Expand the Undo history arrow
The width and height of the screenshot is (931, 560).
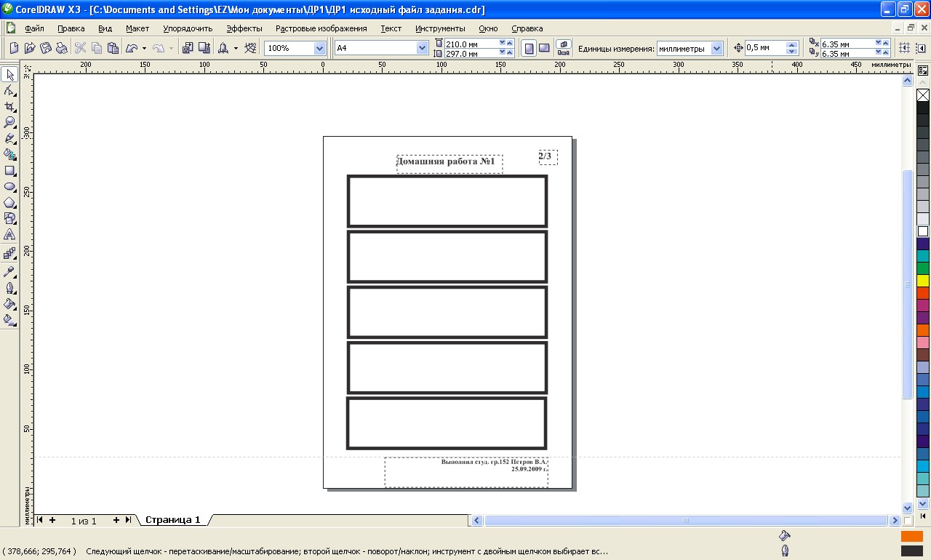click(144, 48)
